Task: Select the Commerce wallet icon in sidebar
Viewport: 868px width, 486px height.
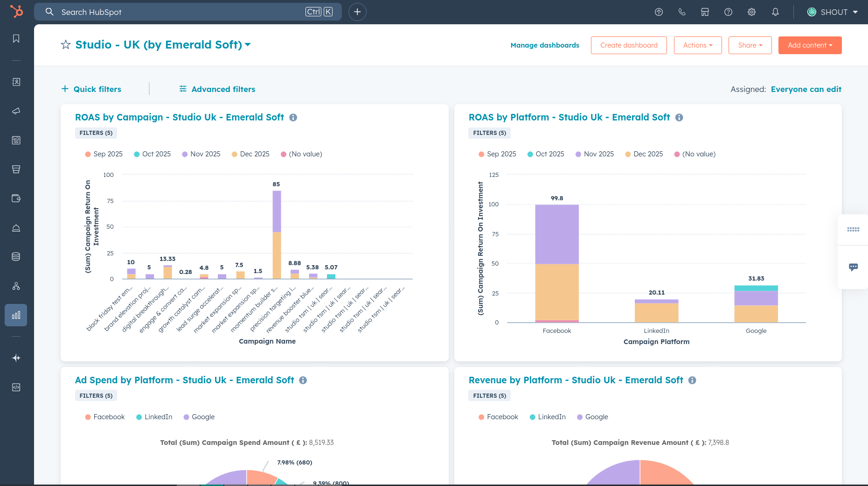Action: point(16,198)
